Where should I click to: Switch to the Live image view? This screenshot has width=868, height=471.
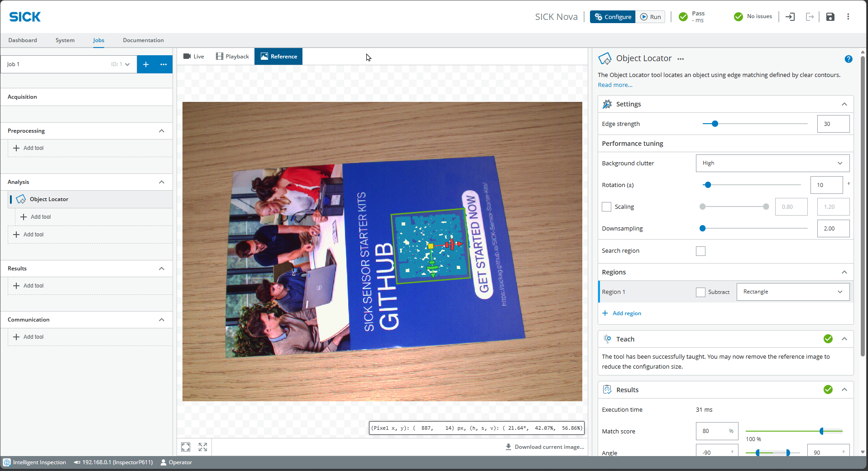point(193,57)
